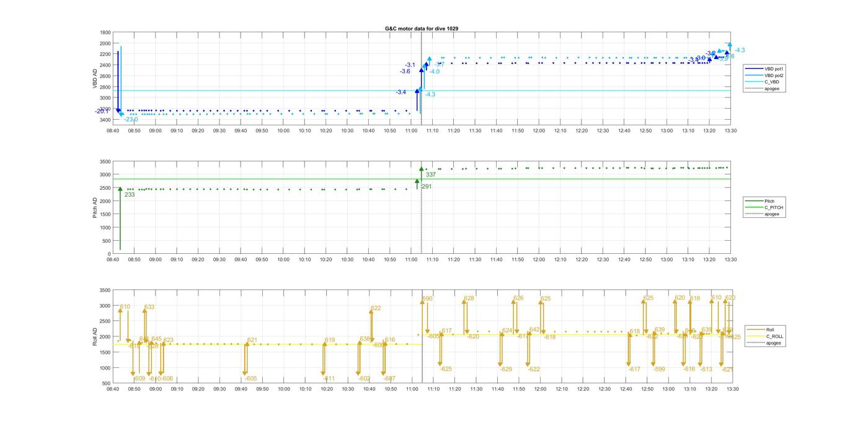The image size is (868, 430).
Task: Click the horizontal C_VBD line in the VBD plot
Action: point(422,91)
